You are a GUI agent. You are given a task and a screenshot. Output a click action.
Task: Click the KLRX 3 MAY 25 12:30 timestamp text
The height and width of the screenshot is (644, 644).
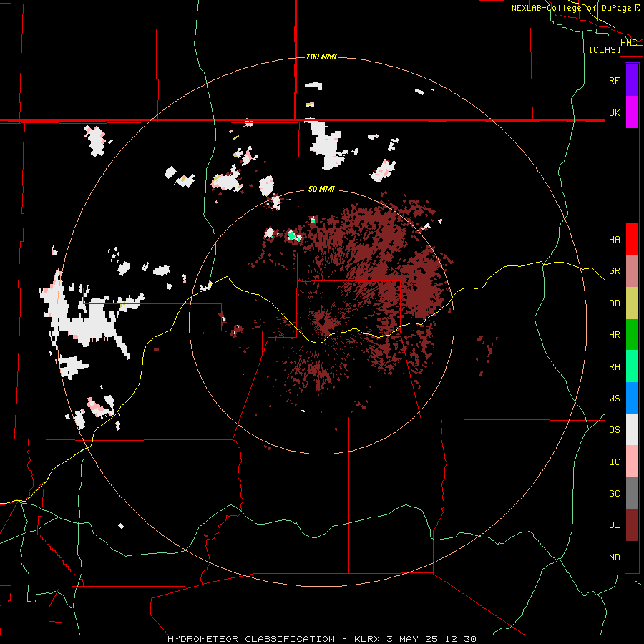tap(415, 639)
